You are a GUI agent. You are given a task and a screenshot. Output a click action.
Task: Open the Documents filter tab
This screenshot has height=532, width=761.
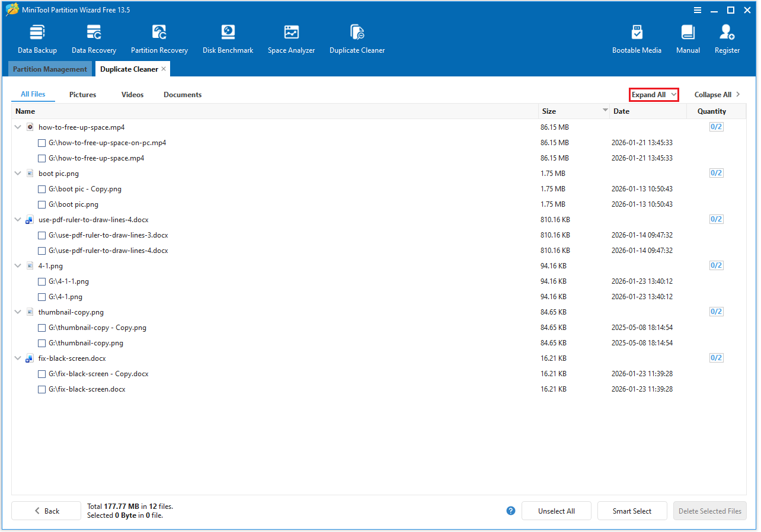182,94
